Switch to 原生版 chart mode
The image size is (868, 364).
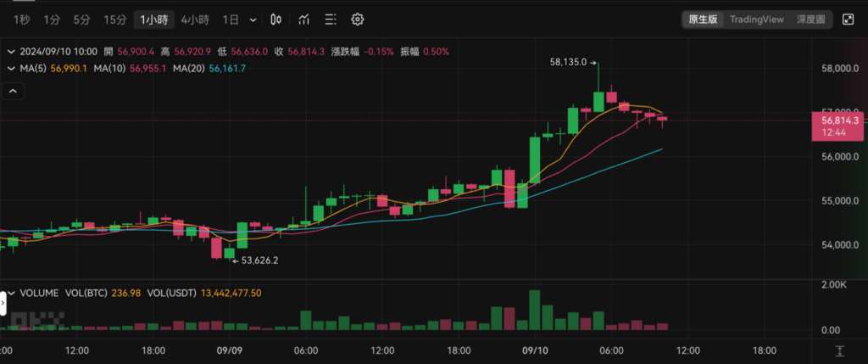coord(703,20)
